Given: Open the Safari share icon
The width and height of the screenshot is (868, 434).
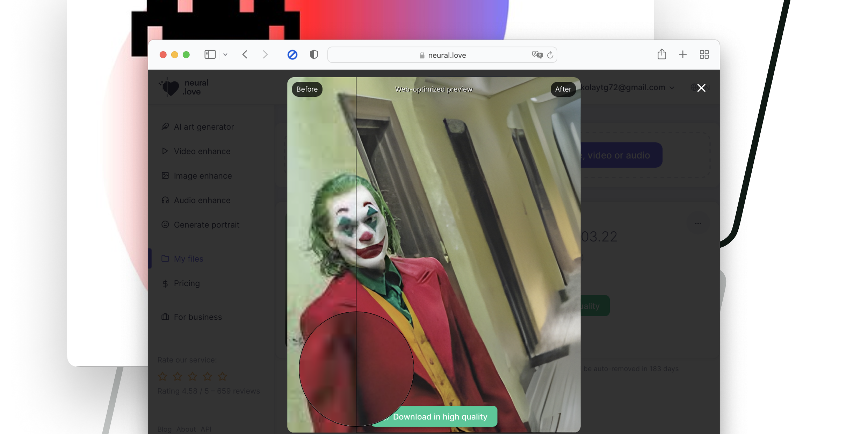Looking at the screenshot, I should pyautogui.click(x=661, y=54).
